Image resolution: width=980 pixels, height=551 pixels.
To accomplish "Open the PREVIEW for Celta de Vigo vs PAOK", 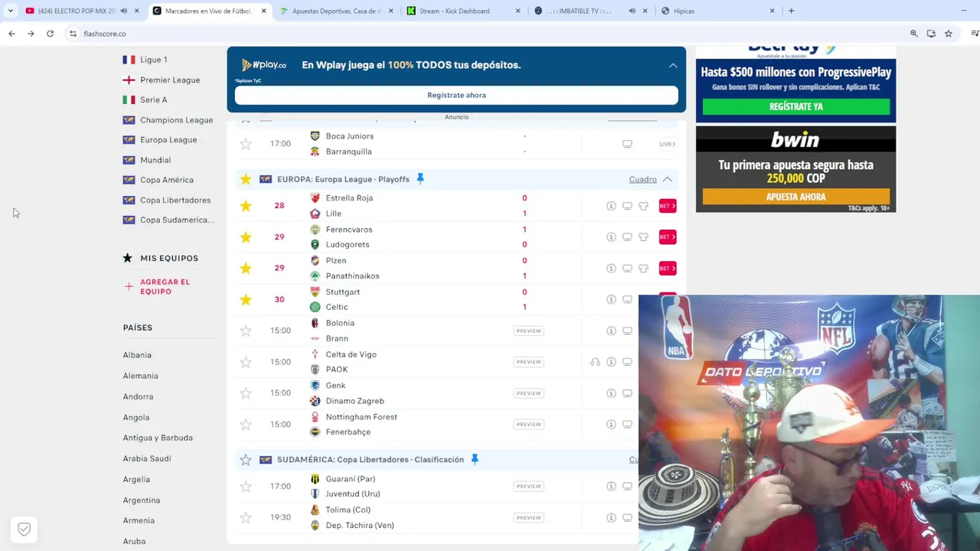I will click(528, 362).
